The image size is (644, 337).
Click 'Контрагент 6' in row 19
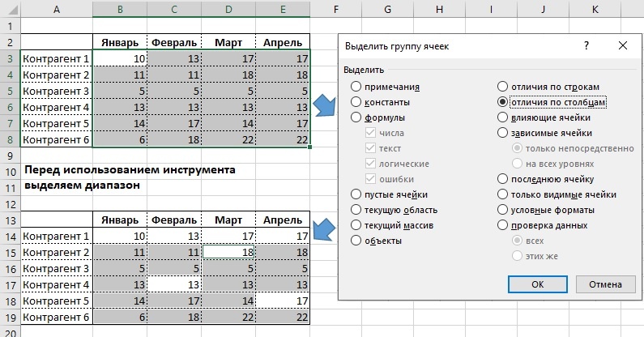[57, 317]
